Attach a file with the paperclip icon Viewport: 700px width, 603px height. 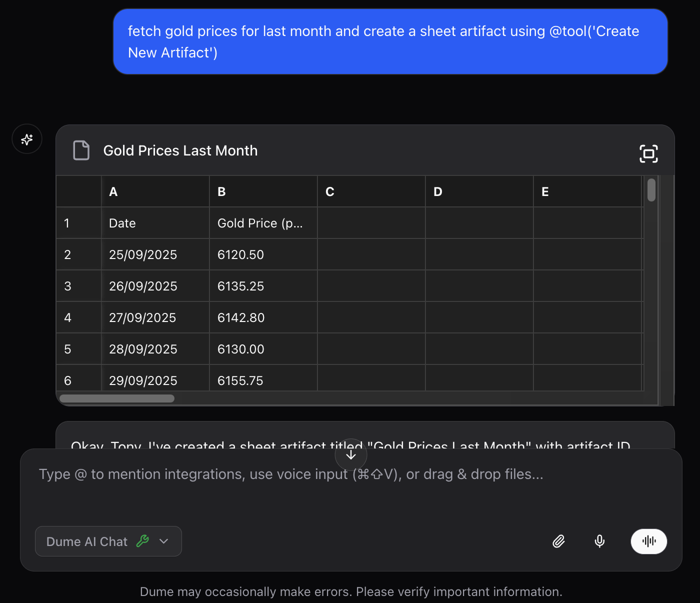click(x=558, y=541)
